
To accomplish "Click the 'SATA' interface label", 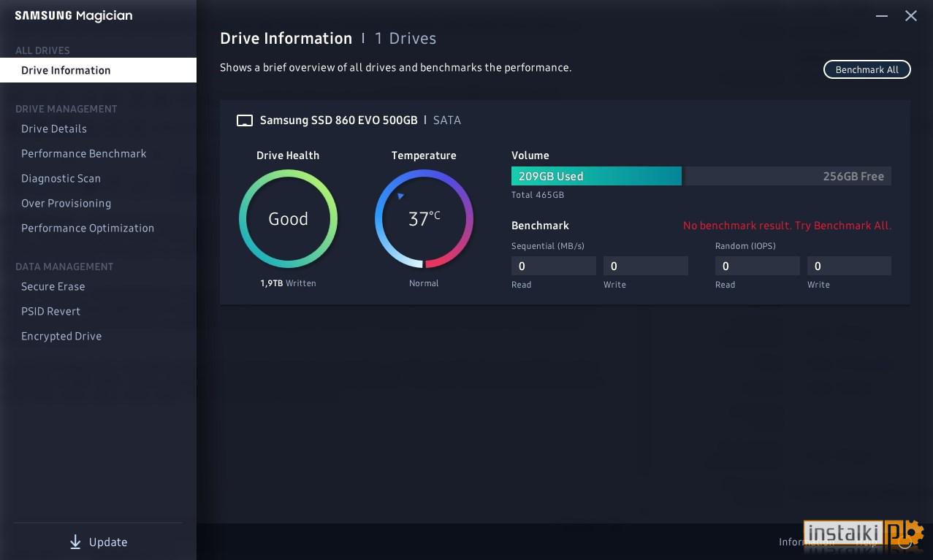I will (x=447, y=120).
